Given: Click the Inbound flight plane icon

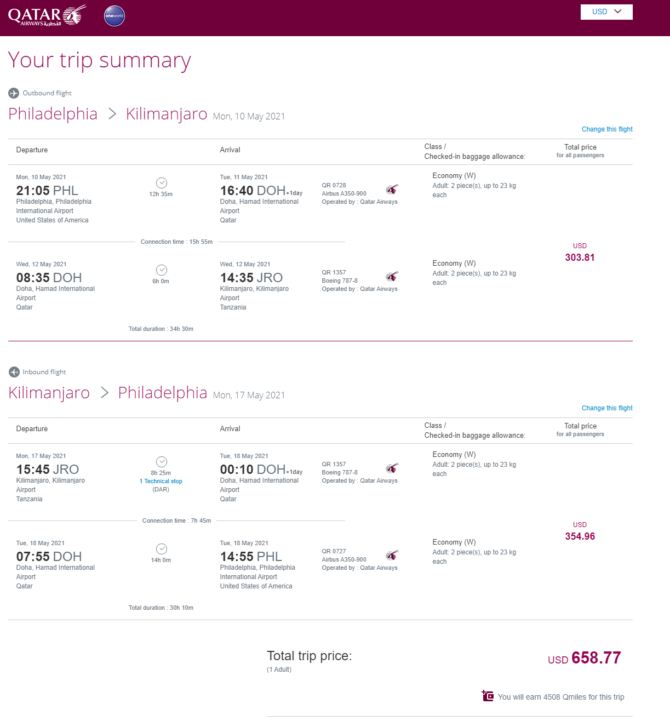Looking at the screenshot, I should point(14,372).
